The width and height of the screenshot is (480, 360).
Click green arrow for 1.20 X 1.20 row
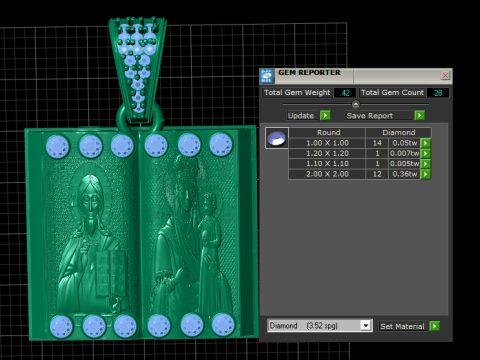[426, 153]
